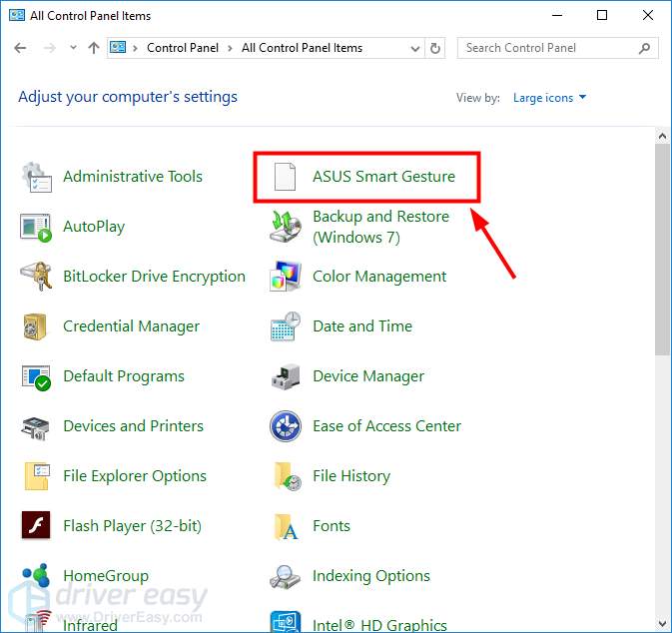Click the scrollbar up arrow
Viewport: 672px width, 633px height.
(x=662, y=137)
